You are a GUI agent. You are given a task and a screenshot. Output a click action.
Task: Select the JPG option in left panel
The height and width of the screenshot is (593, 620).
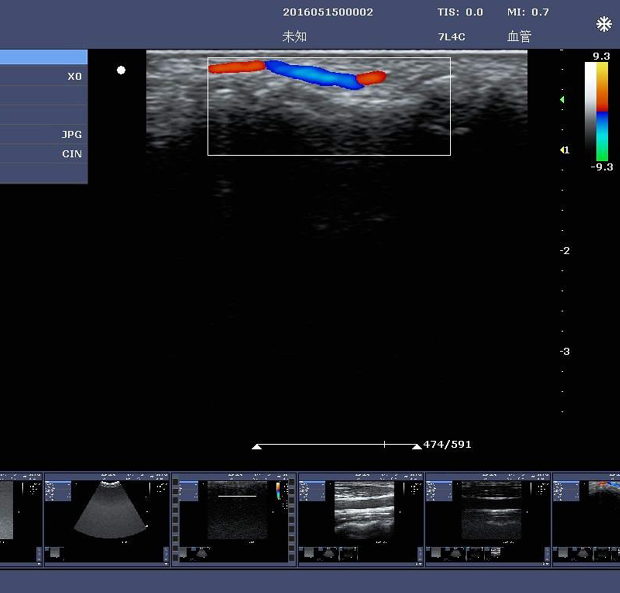point(43,134)
